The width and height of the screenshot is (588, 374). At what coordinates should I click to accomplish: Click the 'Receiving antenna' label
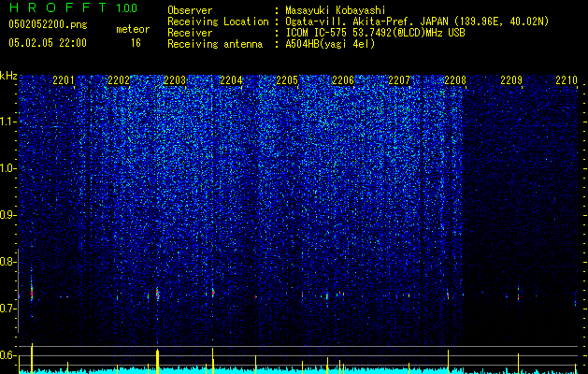point(215,44)
